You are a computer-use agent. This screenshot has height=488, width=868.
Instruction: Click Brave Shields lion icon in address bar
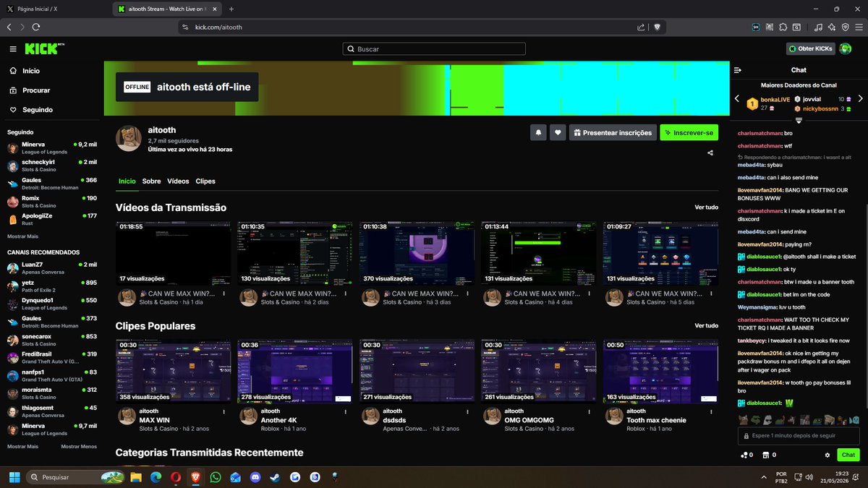658,27
